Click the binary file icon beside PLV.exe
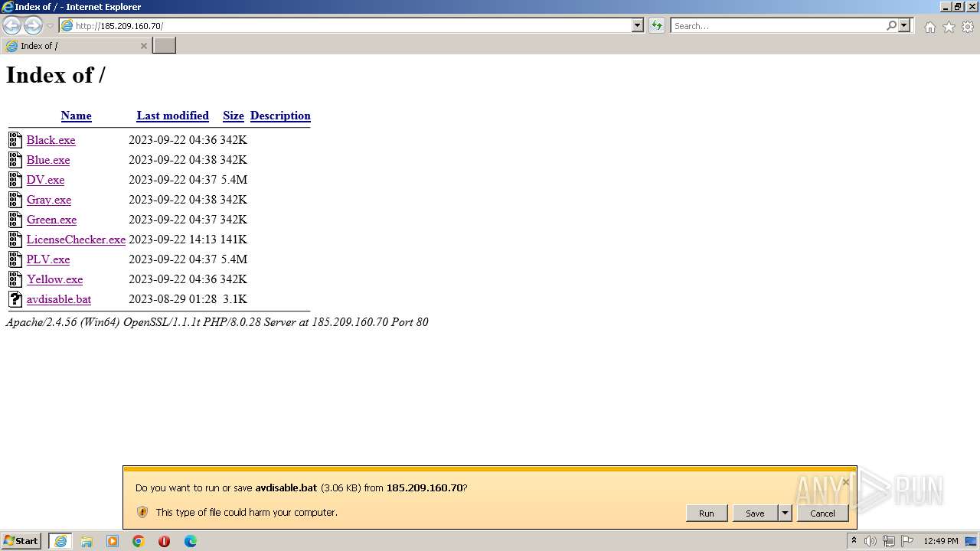 tap(15, 259)
